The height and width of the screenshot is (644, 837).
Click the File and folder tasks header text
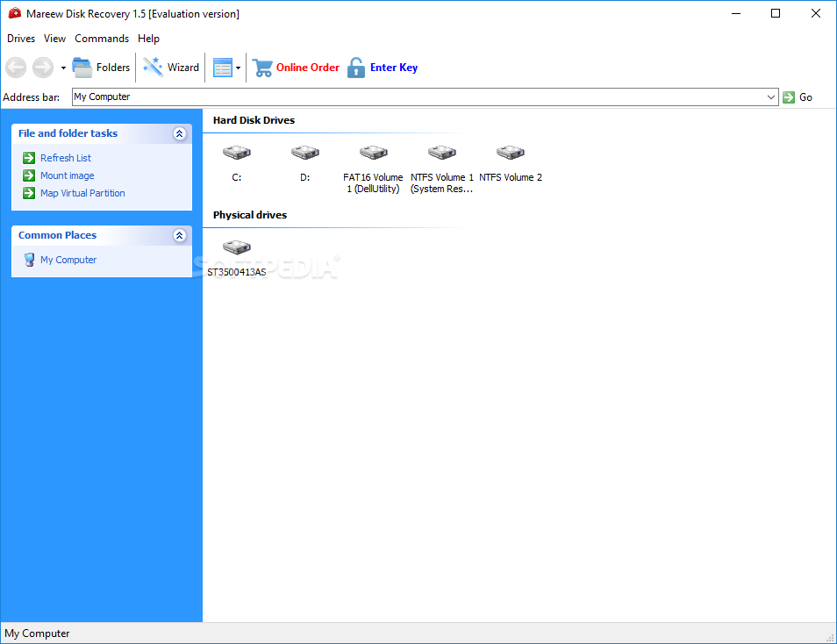click(68, 133)
